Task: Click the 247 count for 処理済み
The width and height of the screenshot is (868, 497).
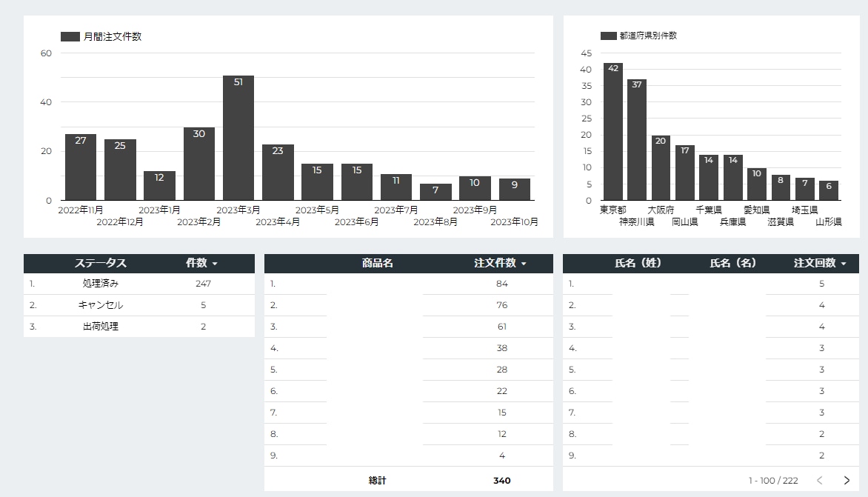Action: click(x=203, y=284)
